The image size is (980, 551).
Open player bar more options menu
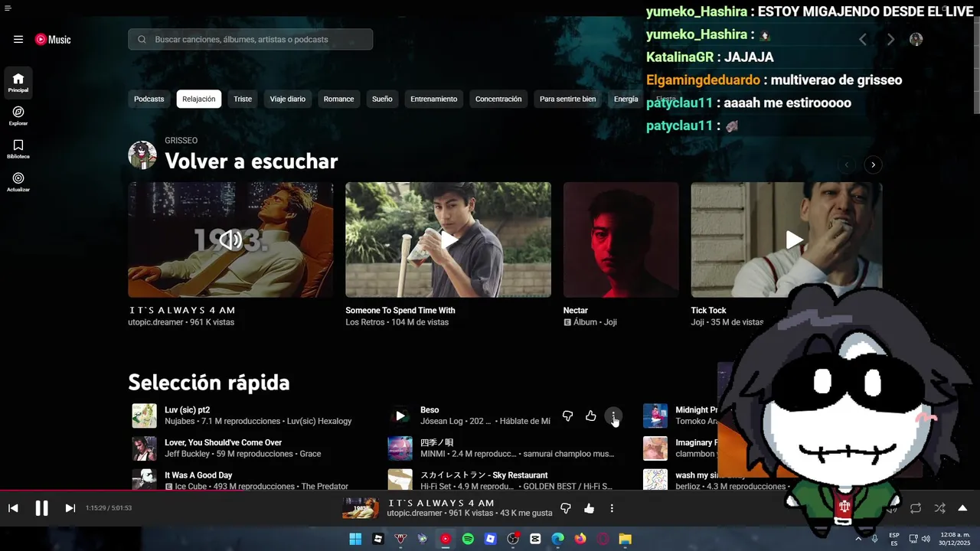click(612, 508)
